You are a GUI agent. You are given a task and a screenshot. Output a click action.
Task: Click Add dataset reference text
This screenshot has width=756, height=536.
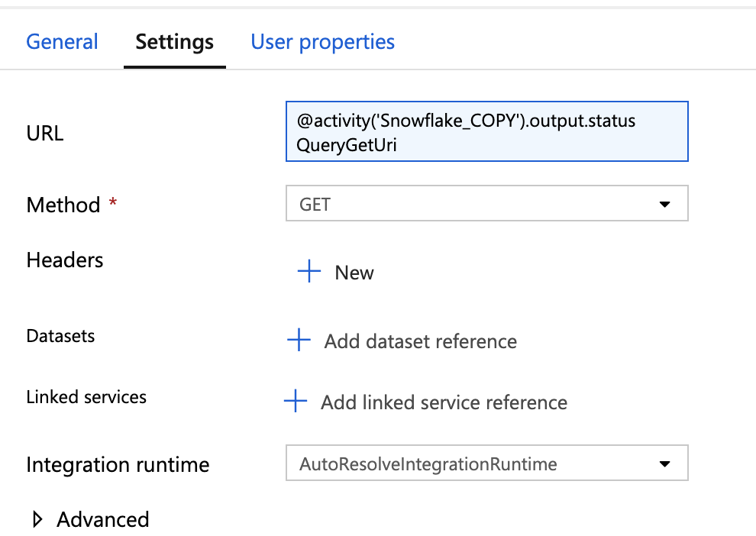[x=420, y=341]
